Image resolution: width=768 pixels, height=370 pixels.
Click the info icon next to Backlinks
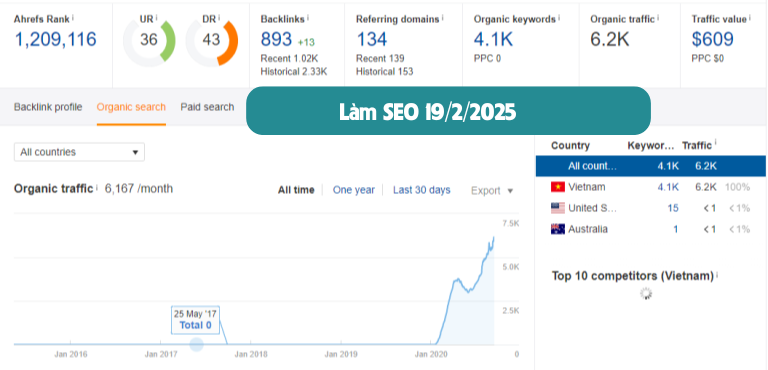click(x=309, y=18)
